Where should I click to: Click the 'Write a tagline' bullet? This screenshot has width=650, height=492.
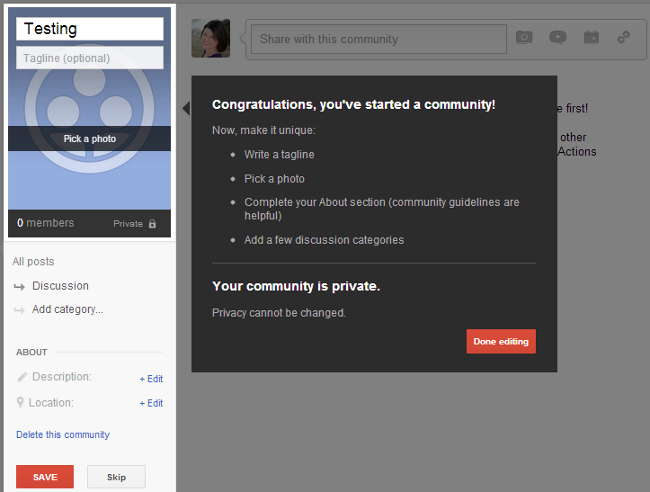tap(279, 154)
